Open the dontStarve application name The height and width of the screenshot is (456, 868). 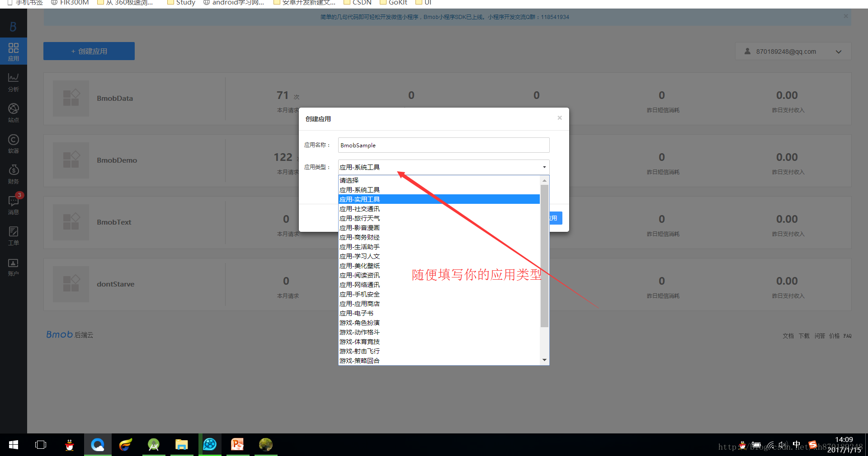116,284
